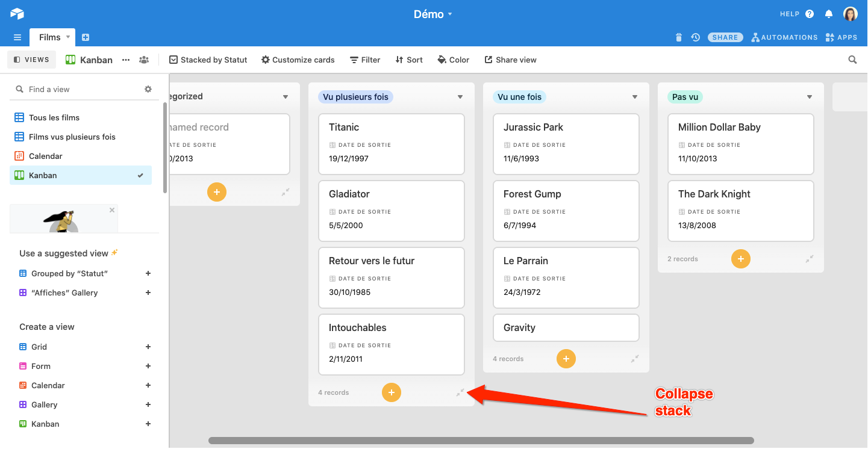Open the Gladiator card
868x449 pixels.
(392, 211)
